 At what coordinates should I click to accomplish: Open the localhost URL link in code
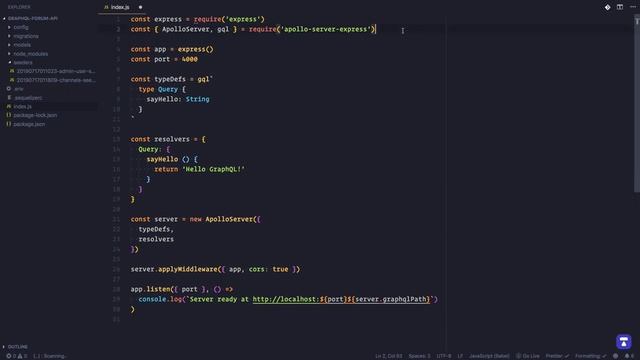tap(341, 299)
